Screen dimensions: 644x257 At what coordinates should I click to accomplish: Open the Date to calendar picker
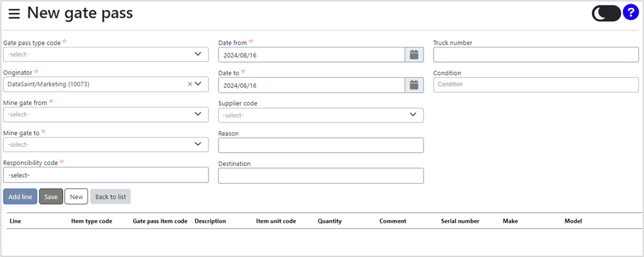(x=414, y=85)
